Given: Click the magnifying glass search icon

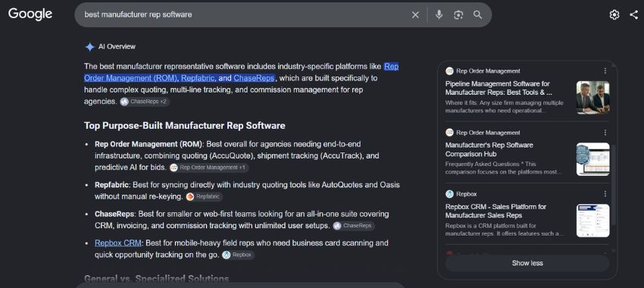Looking at the screenshot, I should (x=477, y=15).
